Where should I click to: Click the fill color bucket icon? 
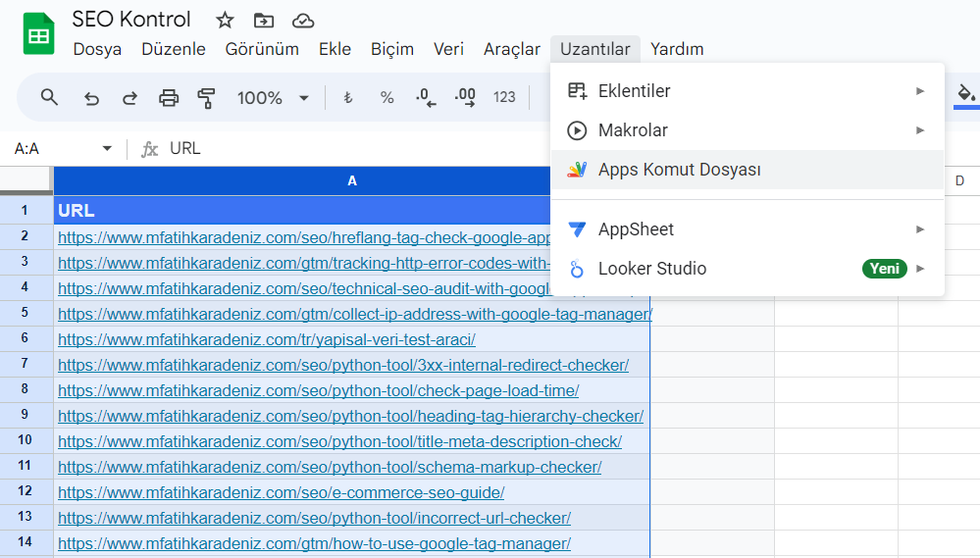966,94
